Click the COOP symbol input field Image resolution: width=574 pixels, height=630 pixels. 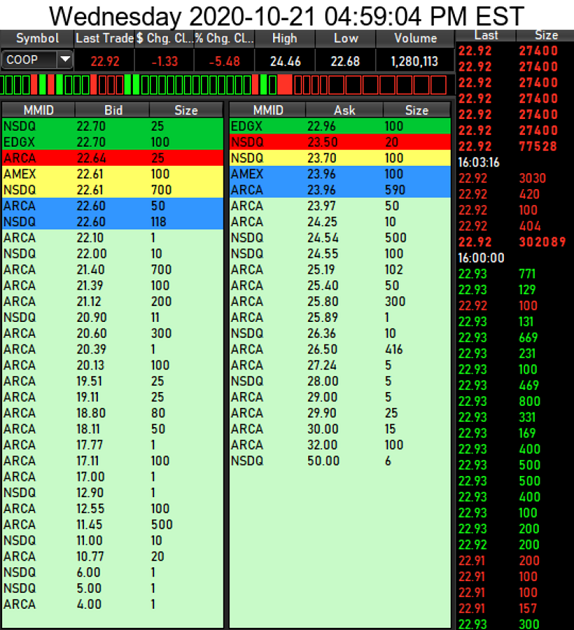29,60
